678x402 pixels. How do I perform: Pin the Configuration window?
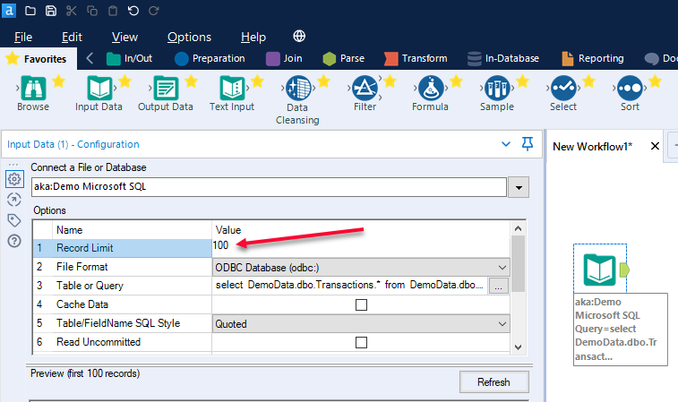528,144
